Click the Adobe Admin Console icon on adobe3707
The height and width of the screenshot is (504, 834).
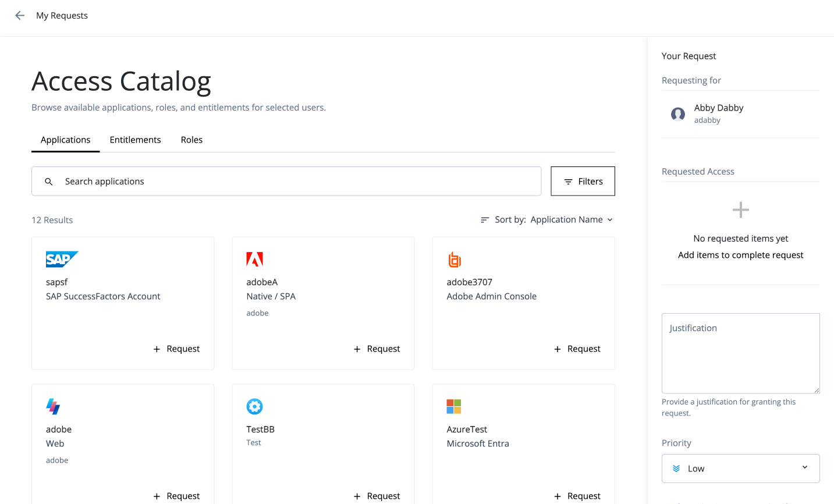tap(455, 259)
